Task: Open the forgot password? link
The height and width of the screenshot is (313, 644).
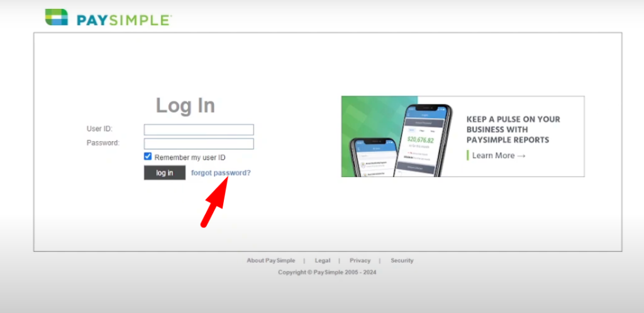Action: 221,173
